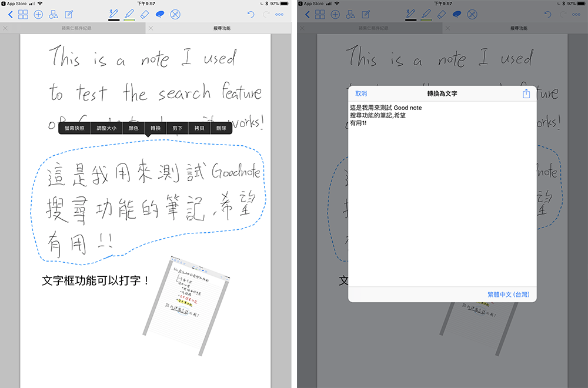The image size is (588, 388).
Task: Open the page thumbnails grid in left screenshot
Action: [24, 15]
